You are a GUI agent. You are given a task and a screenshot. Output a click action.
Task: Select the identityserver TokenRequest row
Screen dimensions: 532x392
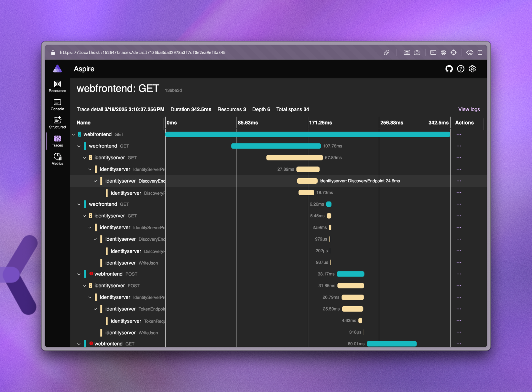tap(278, 321)
